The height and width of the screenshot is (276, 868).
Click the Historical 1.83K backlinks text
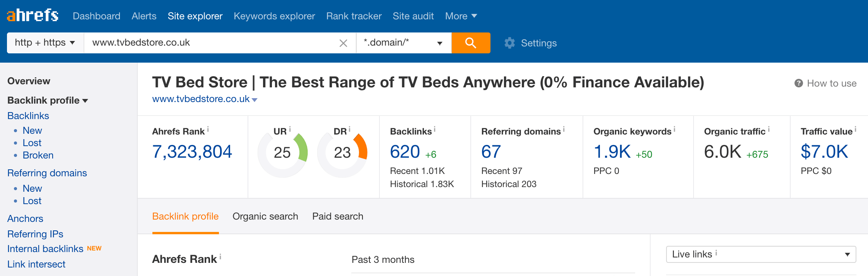(x=422, y=184)
